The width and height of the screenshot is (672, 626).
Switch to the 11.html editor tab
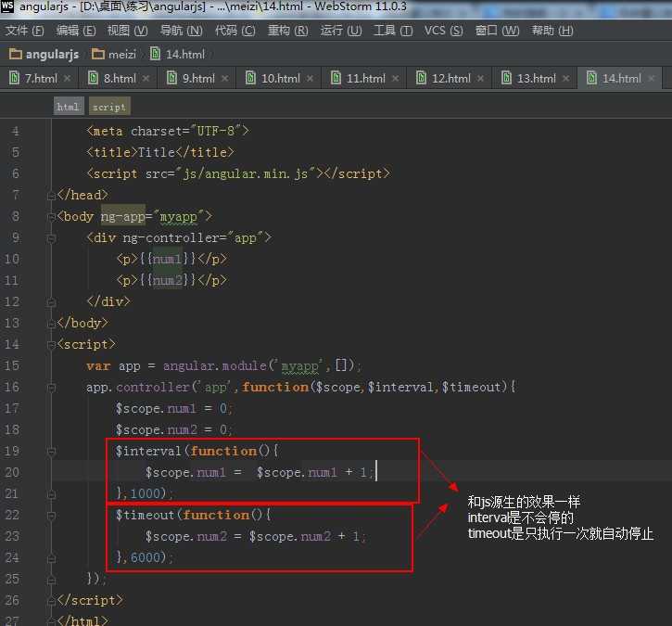click(365, 79)
